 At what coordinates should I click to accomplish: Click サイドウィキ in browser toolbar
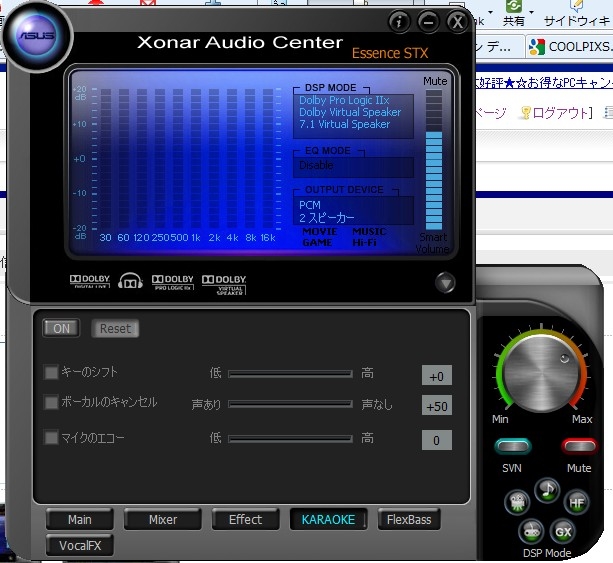tap(577, 13)
